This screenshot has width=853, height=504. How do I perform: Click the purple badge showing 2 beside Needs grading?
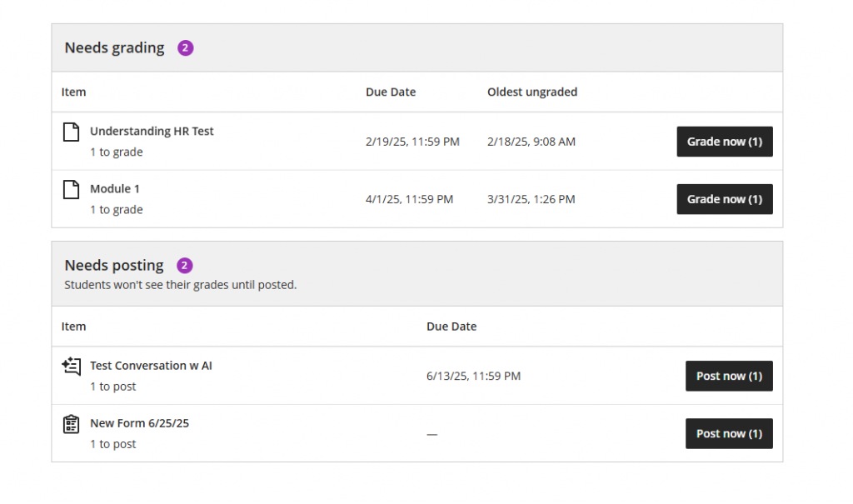tap(184, 47)
